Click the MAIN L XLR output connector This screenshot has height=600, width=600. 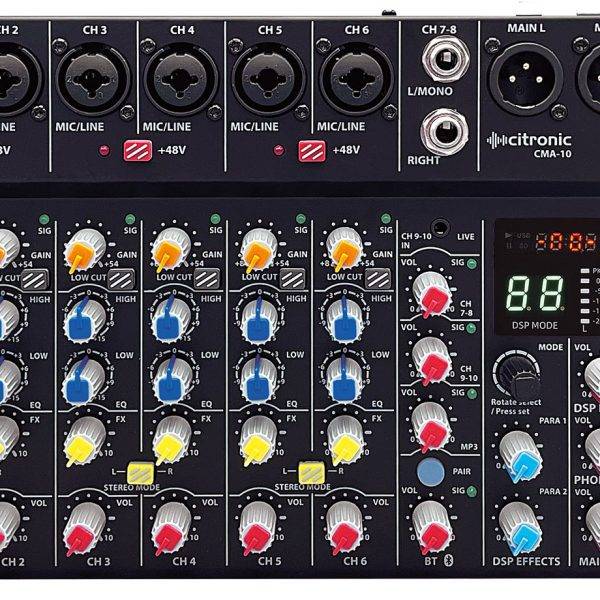coord(526,79)
